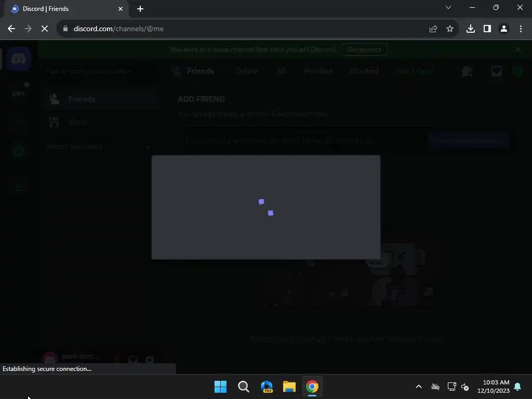Open a new browser tab

click(x=140, y=9)
